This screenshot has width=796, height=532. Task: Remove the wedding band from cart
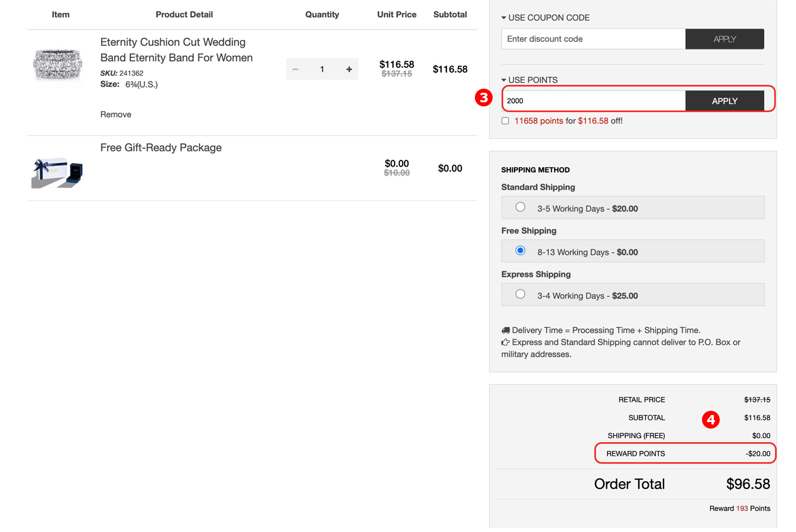(x=116, y=115)
